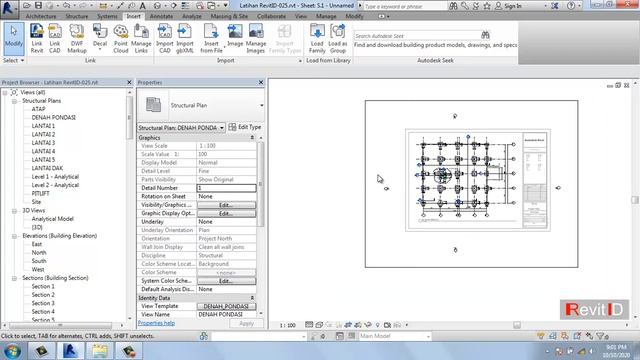This screenshot has width=640, height=360.
Task: Open the Structure ribbon tab
Action: click(77, 16)
